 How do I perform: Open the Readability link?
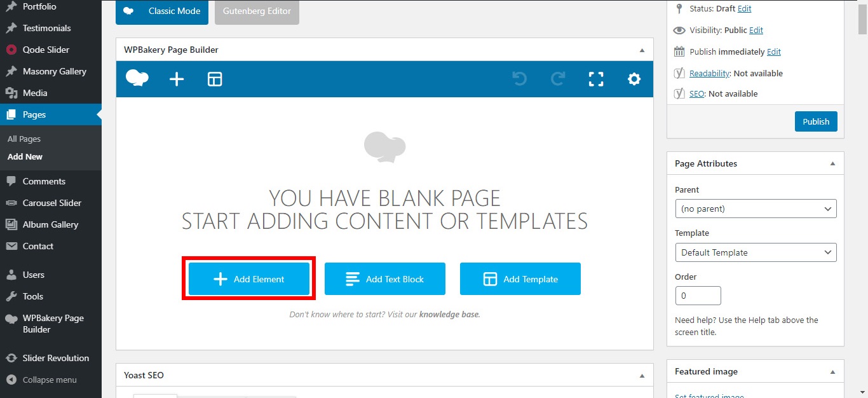click(709, 73)
